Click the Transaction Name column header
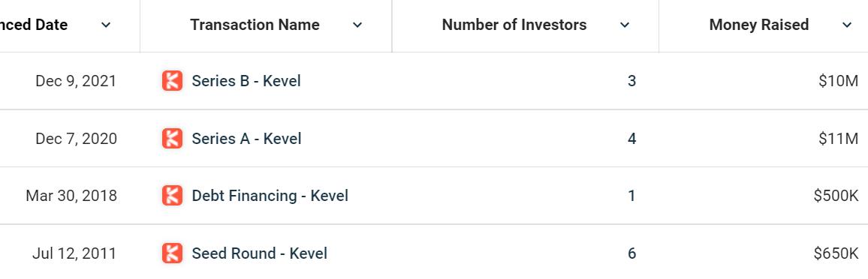 click(x=255, y=25)
